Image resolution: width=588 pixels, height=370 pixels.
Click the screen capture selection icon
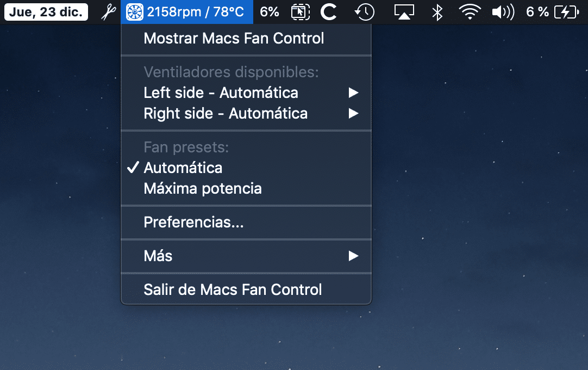tap(301, 12)
